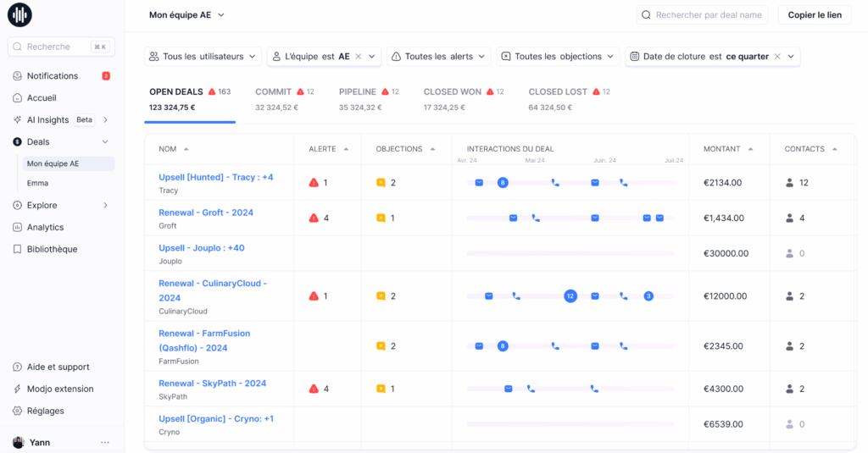Remove the L'équipe est AE filter
The height and width of the screenshot is (453, 868).
coord(359,57)
